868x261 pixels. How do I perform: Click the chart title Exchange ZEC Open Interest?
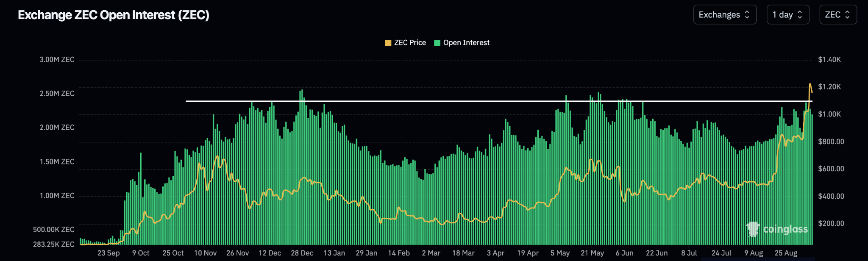(x=114, y=15)
